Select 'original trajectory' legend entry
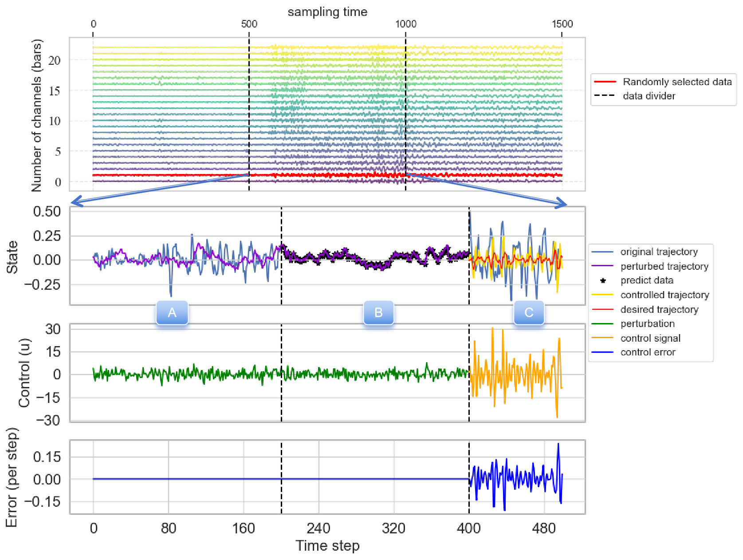 pos(659,252)
